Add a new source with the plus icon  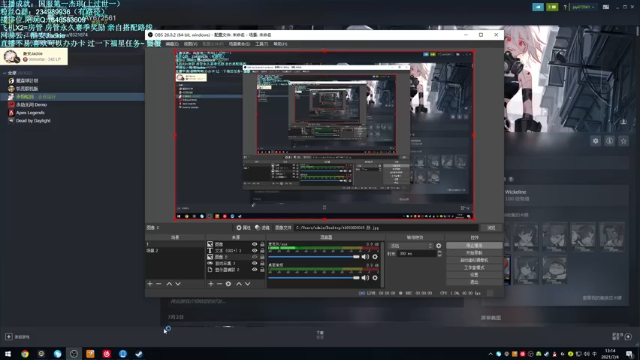[211, 284]
